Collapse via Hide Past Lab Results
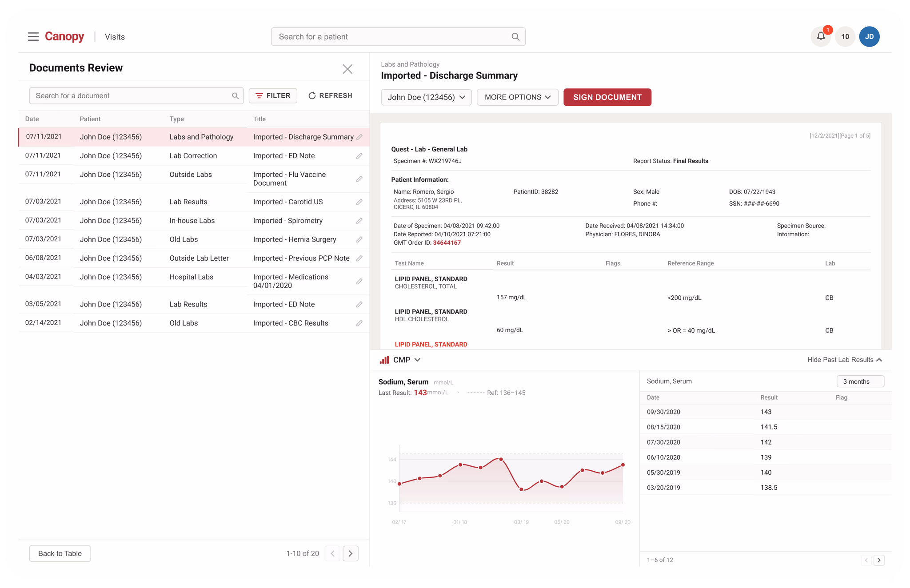 (845, 360)
